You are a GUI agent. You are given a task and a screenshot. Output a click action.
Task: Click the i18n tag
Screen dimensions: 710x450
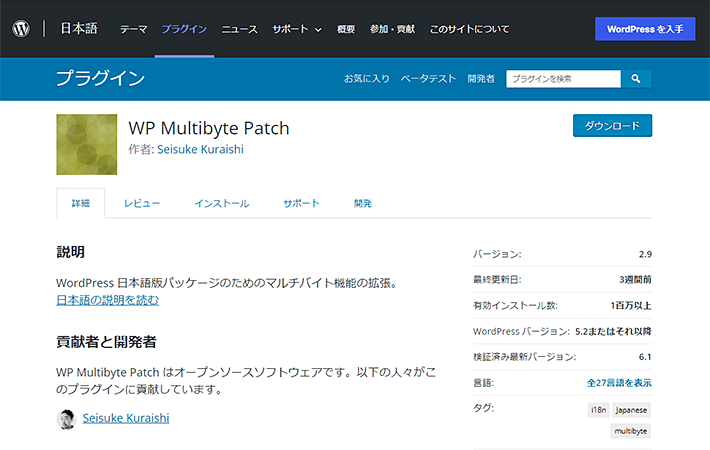pyautogui.click(x=599, y=410)
